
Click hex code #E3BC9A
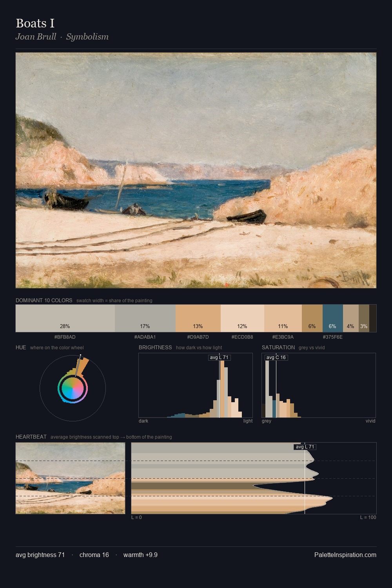(x=283, y=337)
